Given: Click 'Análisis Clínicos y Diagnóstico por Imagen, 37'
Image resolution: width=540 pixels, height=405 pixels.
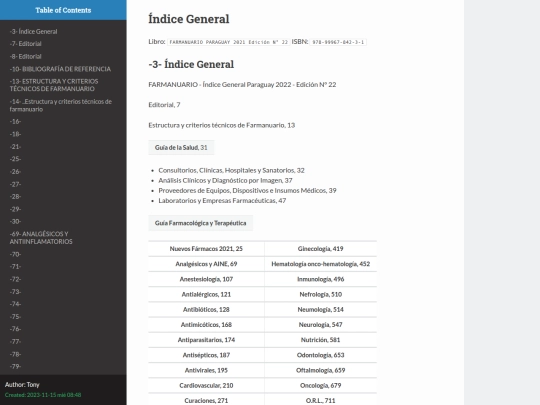Looking at the screenshot, I should 225,180.
